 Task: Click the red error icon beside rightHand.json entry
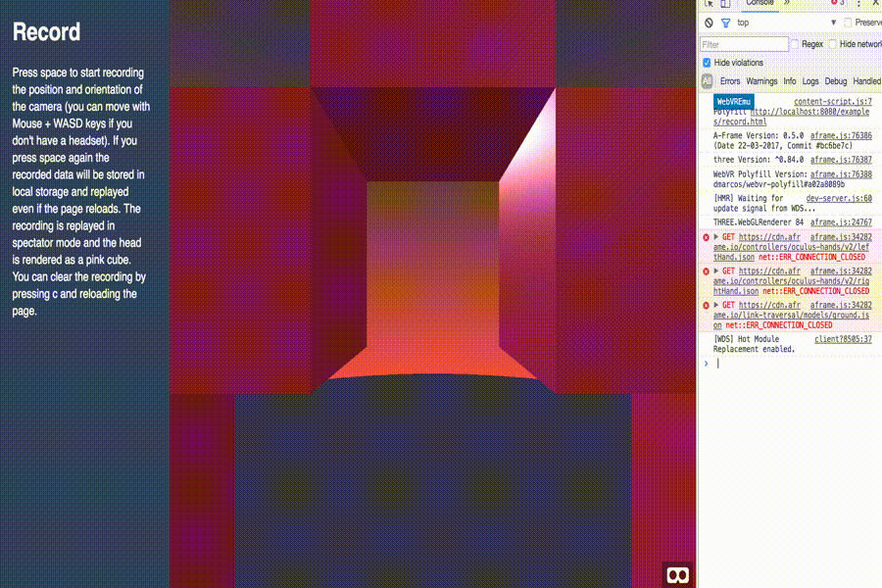click(x=706, y=271)
